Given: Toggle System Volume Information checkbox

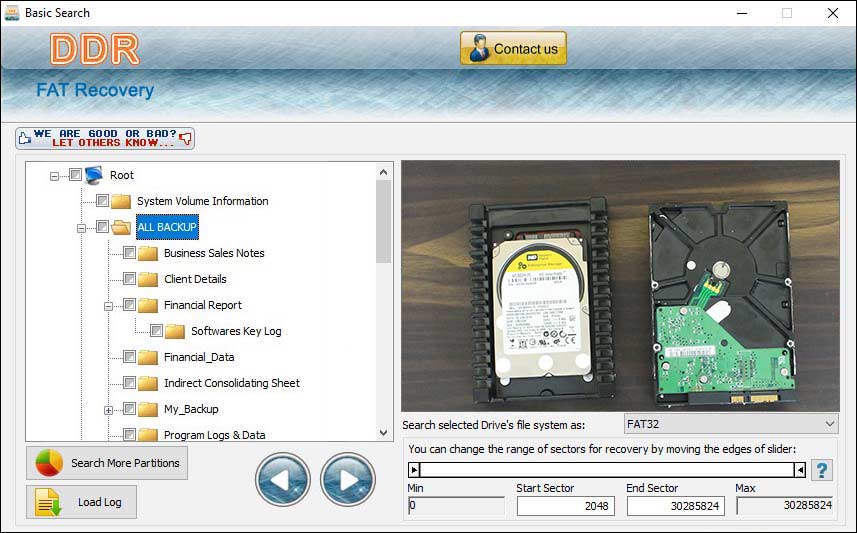Looking at the screenshot, I should click(x=102, y=201).
